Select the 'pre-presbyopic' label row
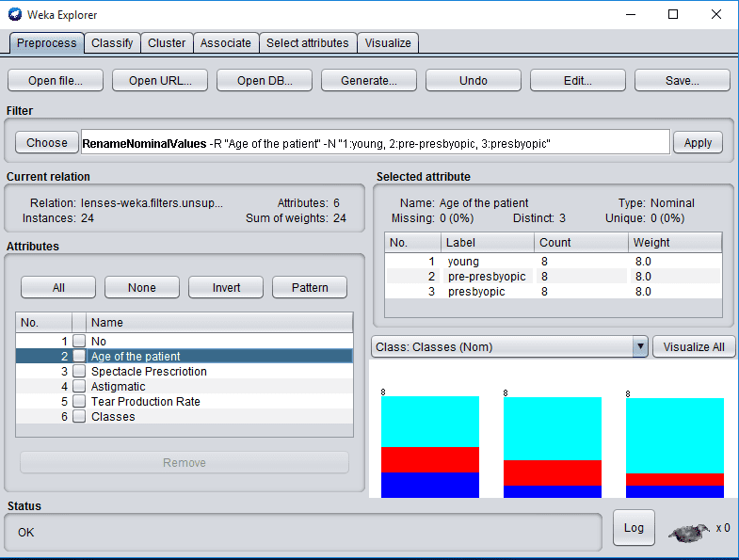The height and width of the screenshot is (560, 739). coord(554,276)
